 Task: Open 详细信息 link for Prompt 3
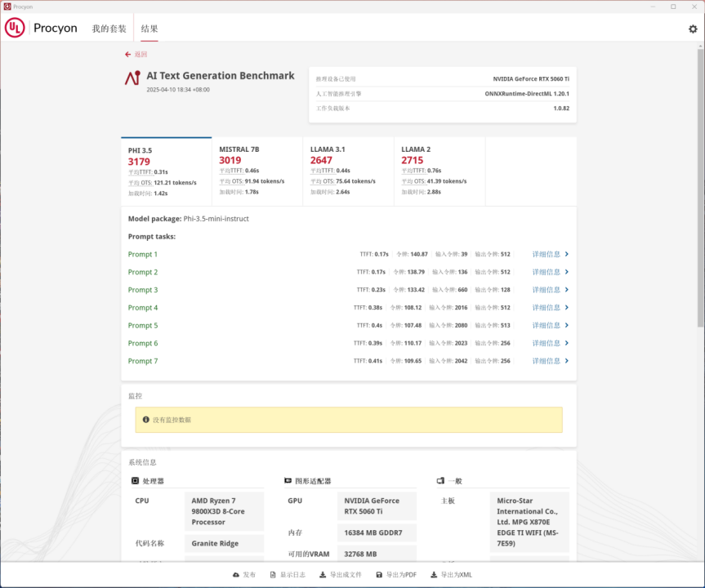(x=547, y=289)
